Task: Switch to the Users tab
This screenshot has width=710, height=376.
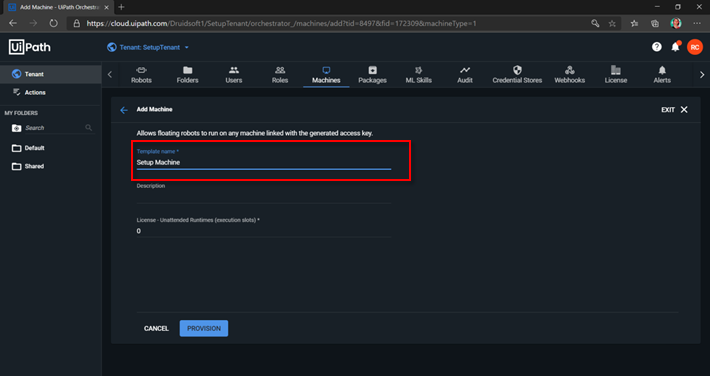Action: click(x=234, y=75)
